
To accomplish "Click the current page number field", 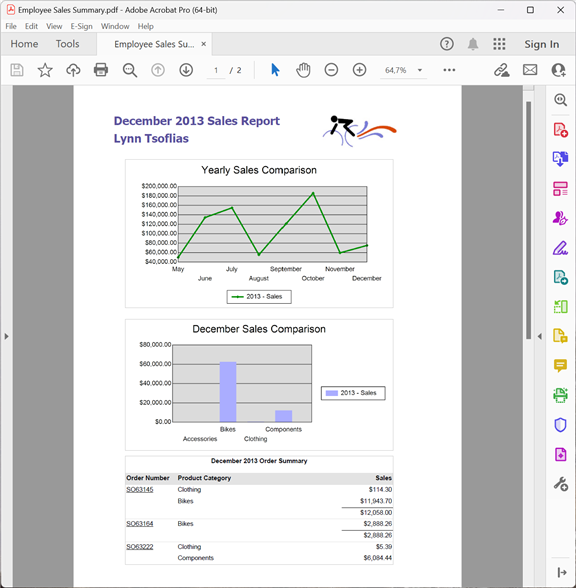I will pos(216,70).
